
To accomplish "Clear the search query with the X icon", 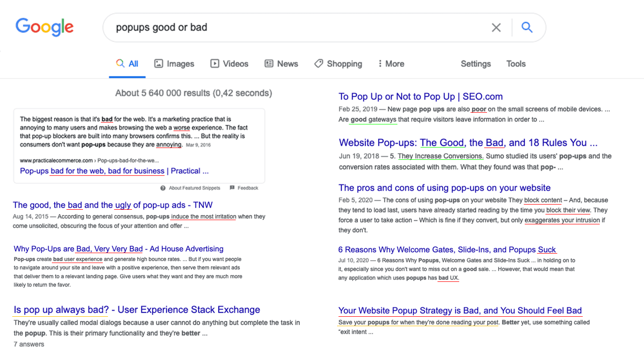I will pos(496,28).
